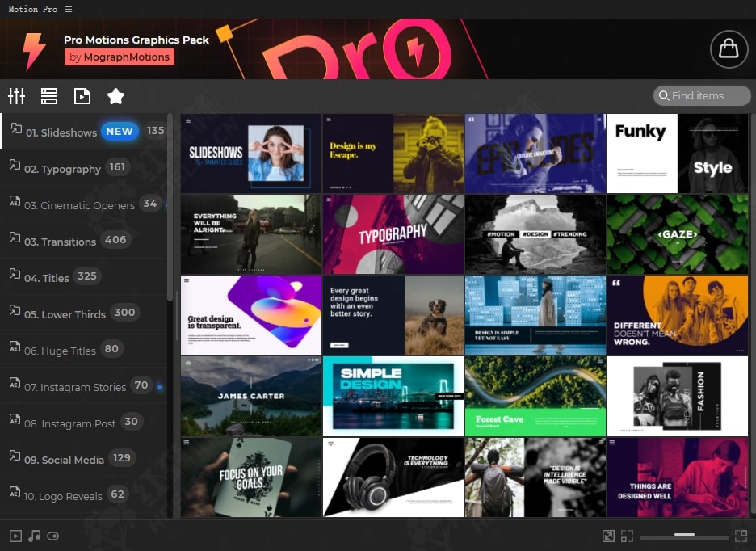The width and height of the screenshot is (756, 551).
Task: Open the SLIDESHOWS preset thumbnail
Action: point(251,154)
